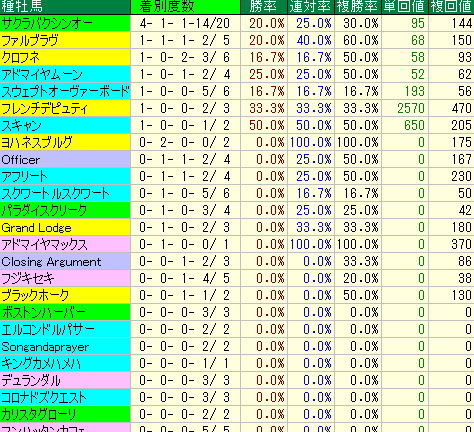This screenshot has height=432, width=474.
Task: Select the コロナドズクエスト sire name
Action: (65, 397)
